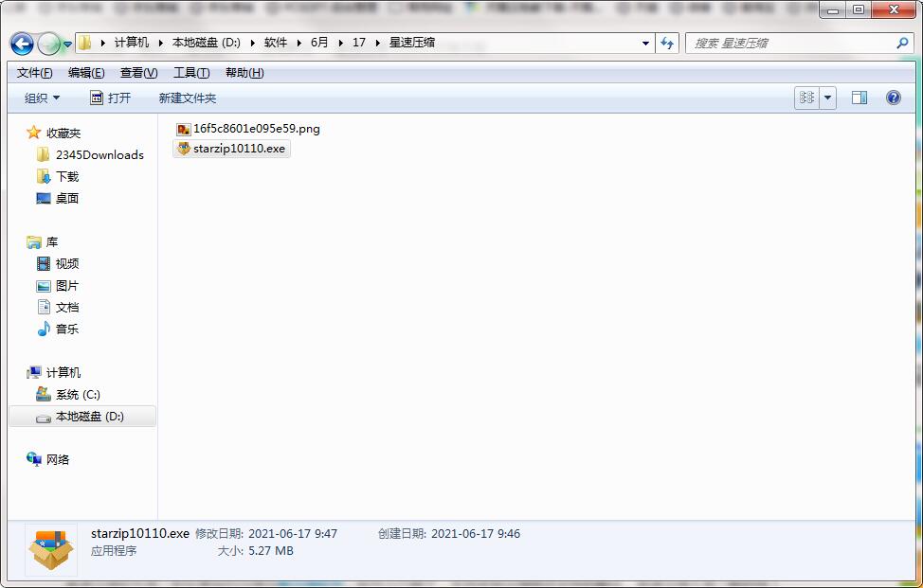Click 新建文件夹 button
Viewport: 923px width, 588px height.
tap(188, 98)
